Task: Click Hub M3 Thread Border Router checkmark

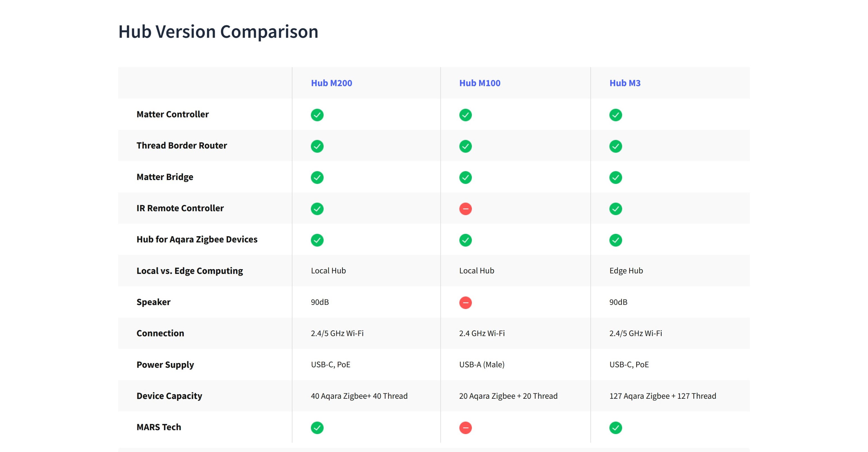Action: click(x=615, y=146)
